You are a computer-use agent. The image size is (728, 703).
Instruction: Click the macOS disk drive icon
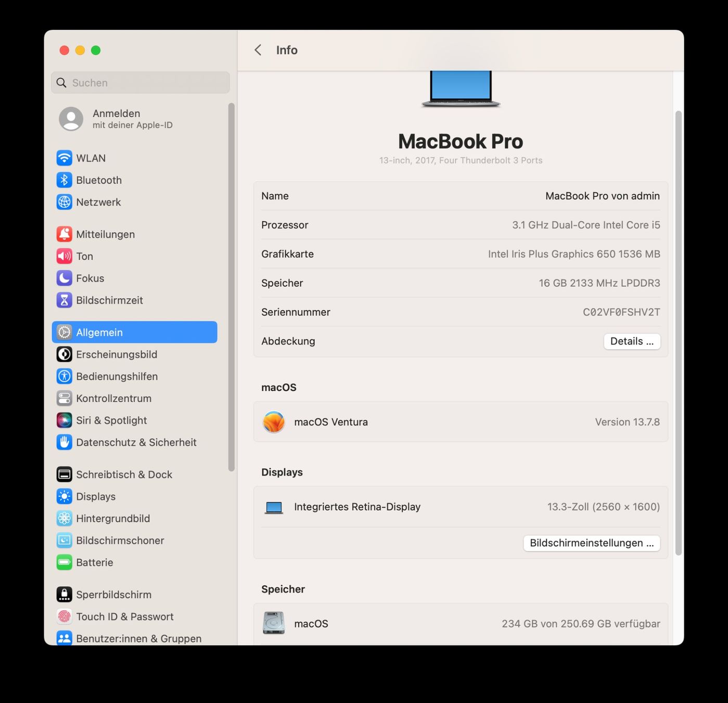tap(274, 623)
